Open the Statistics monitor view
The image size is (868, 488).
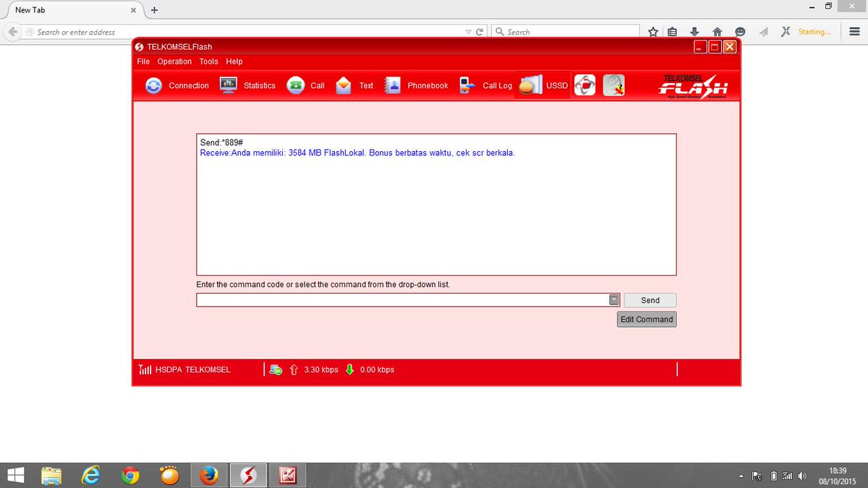247,85
